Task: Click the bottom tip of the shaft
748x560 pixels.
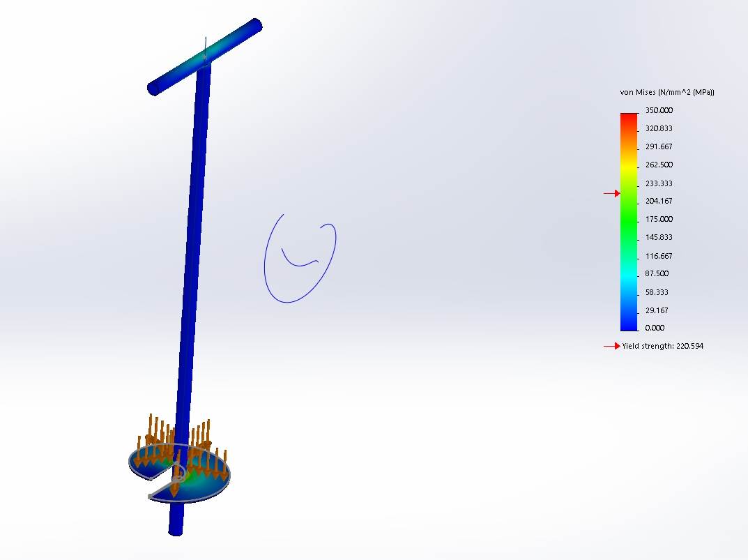Action: (176, 530)
